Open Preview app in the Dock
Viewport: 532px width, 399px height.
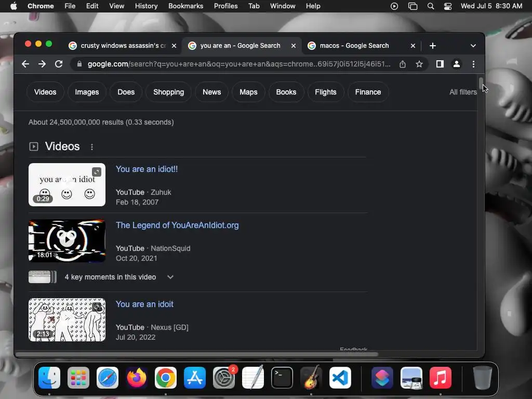411,378
